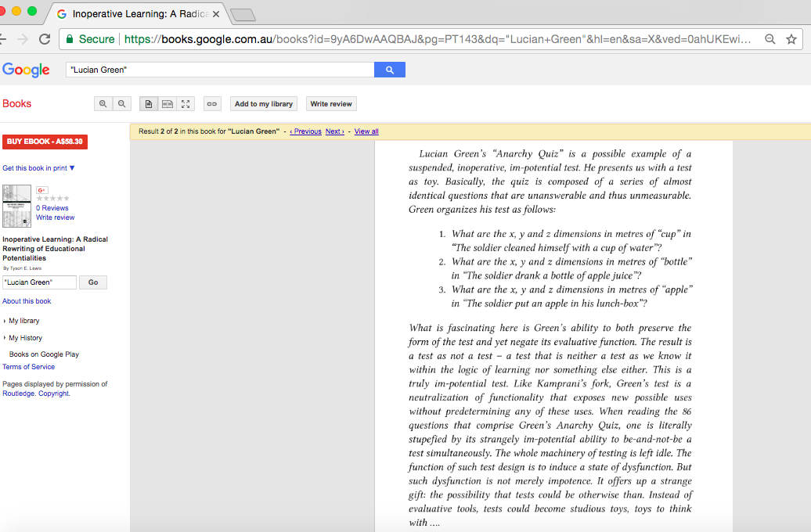Click the book cover thumbnail
This screenshot has width=811, height=532.
point(16,207)
